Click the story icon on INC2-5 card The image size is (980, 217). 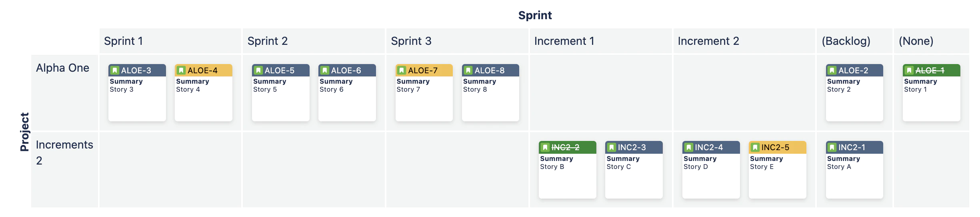[x=755, y=147]
